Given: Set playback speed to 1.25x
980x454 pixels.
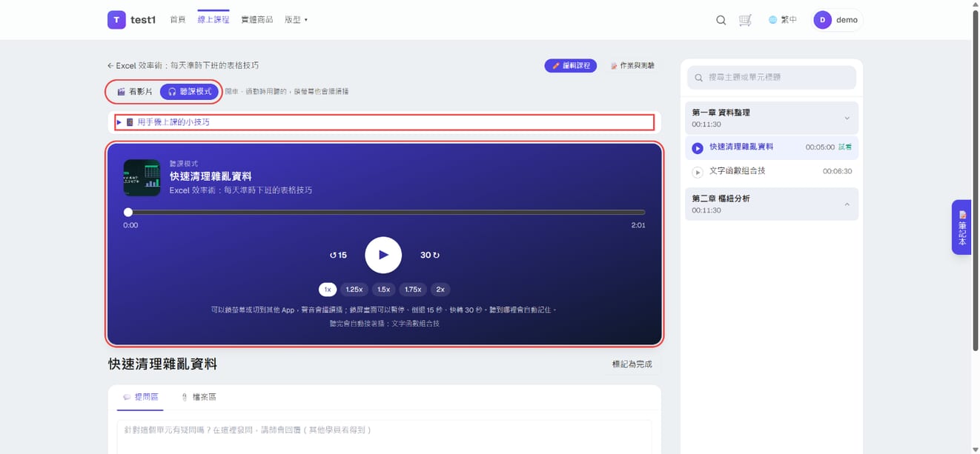Looking at the screenshot, I should pyautogui.click(x=354, y=290).
